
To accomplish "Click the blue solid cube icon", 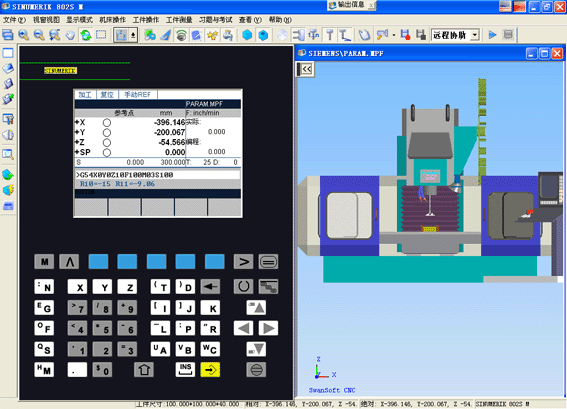I will pos(247,35).
